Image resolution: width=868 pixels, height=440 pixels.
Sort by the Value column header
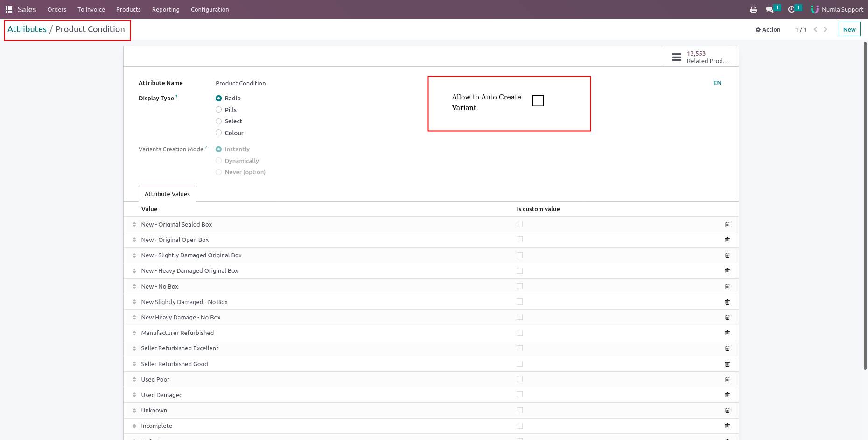(x=149, y=209)
